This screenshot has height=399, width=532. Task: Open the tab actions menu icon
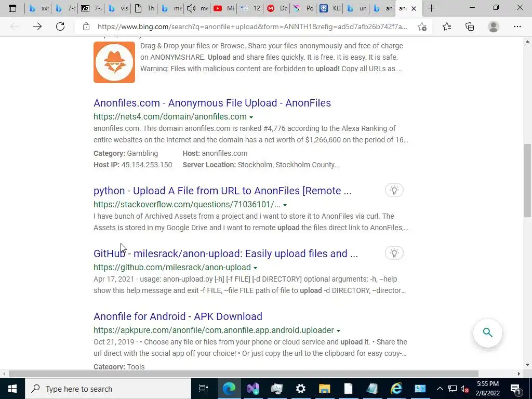[12, 8]
